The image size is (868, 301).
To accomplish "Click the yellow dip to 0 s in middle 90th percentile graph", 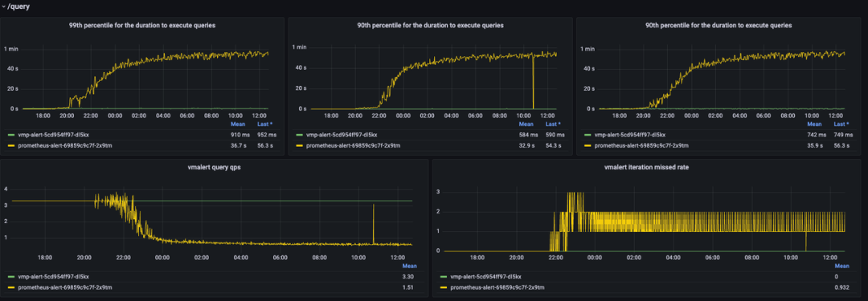I will (533, 83).
